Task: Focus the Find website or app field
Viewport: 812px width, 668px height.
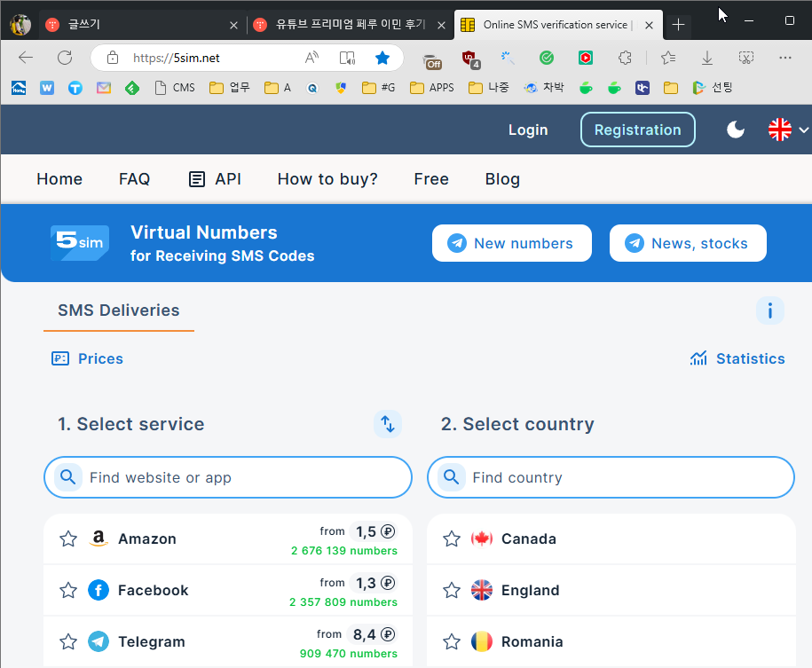Action: pos(228,477)
